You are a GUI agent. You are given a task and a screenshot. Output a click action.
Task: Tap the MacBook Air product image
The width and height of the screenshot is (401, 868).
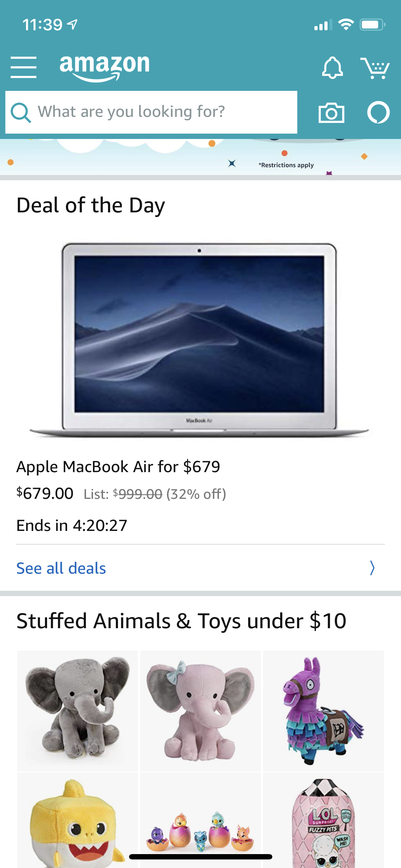coord(200,340)
